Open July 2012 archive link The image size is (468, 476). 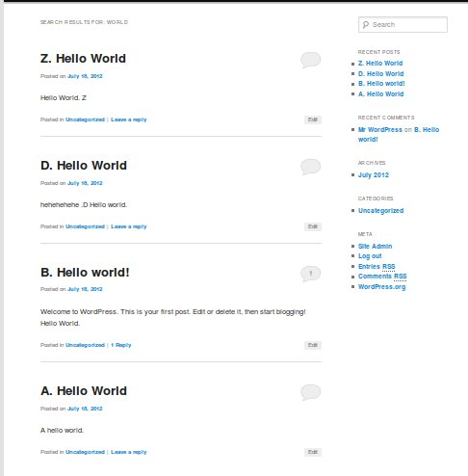pos(374,175)
